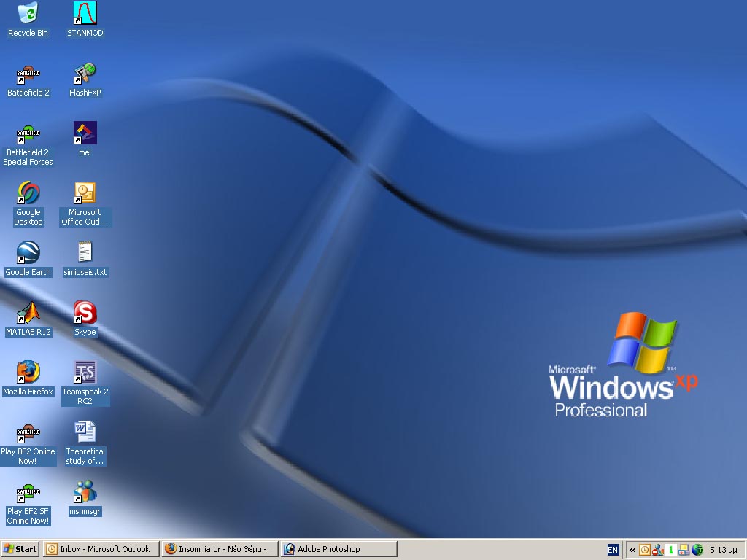Click the Microsoft Office Outlook desktop shortcut

click(85, 193)
